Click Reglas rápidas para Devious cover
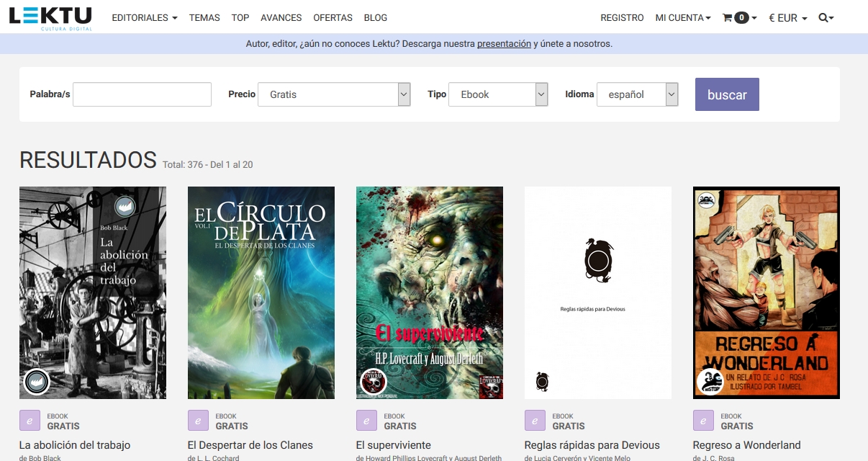 pyautogui.click(x=598, y=293)
